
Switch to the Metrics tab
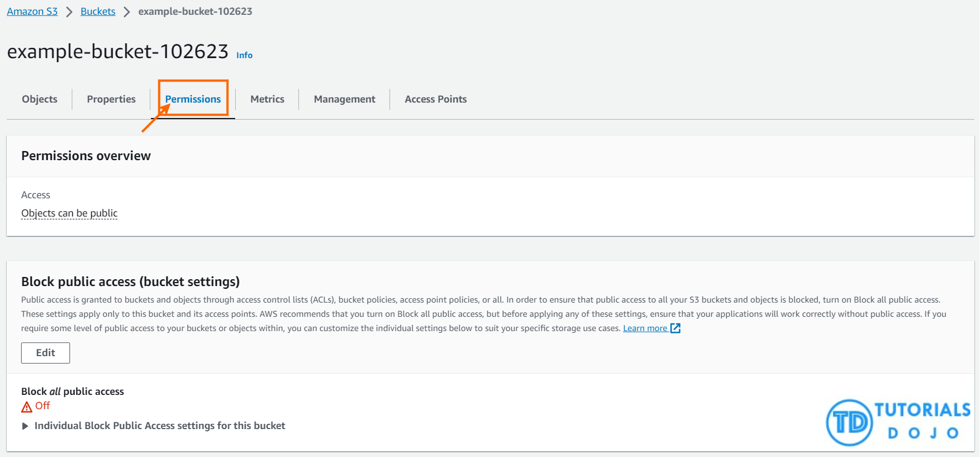pyautogui.click(x=267, y=99)
